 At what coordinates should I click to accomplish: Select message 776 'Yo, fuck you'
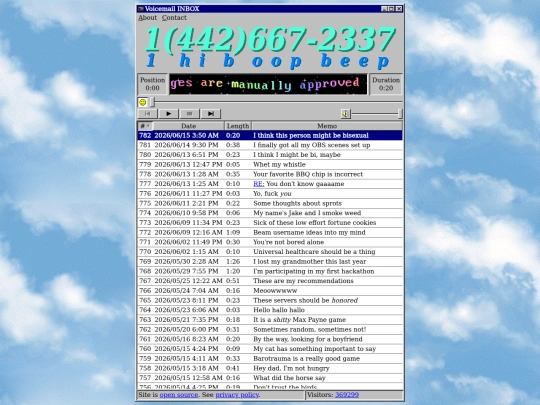pyautogui.click(x=270, y=194)
